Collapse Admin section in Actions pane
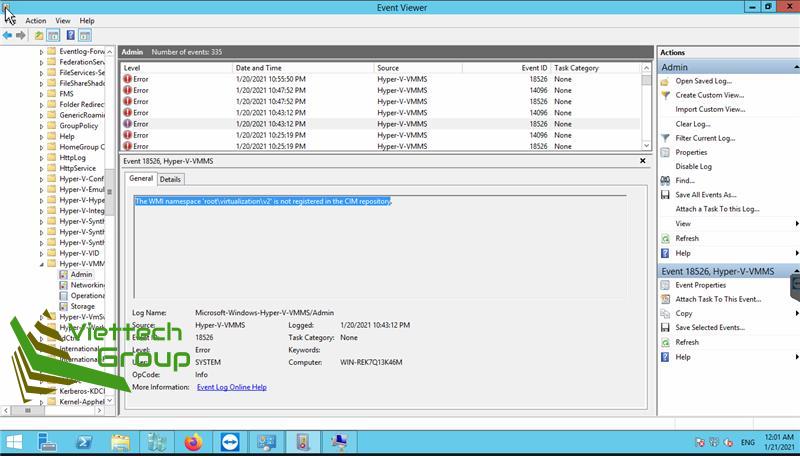Screen dimensions: 800x456 796,67
